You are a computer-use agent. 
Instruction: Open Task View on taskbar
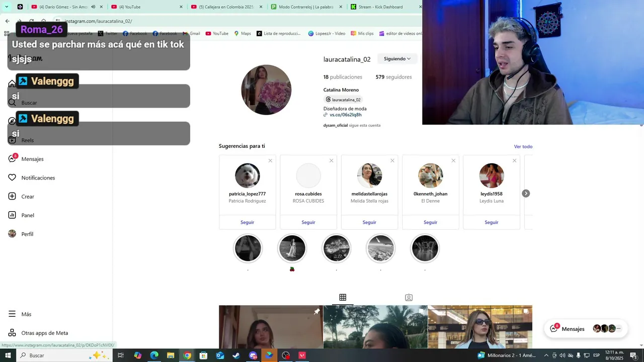coord(121,355)
